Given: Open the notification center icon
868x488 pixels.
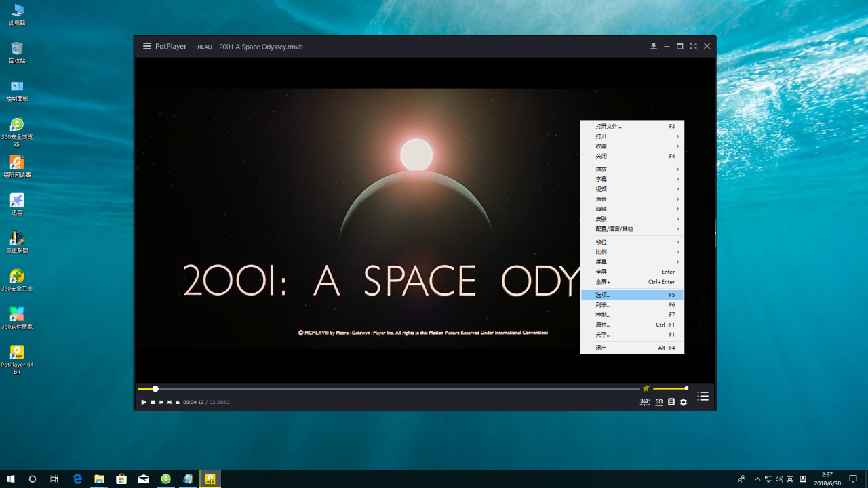Looking at the screenshot, I should (853, 479).
